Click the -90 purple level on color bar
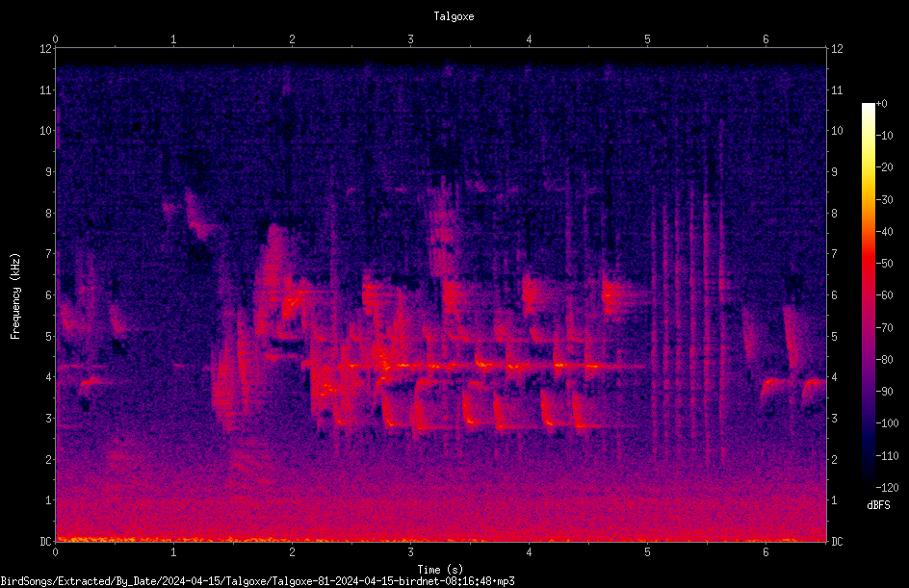Viewport: 909px width, 588px height. 869,392
